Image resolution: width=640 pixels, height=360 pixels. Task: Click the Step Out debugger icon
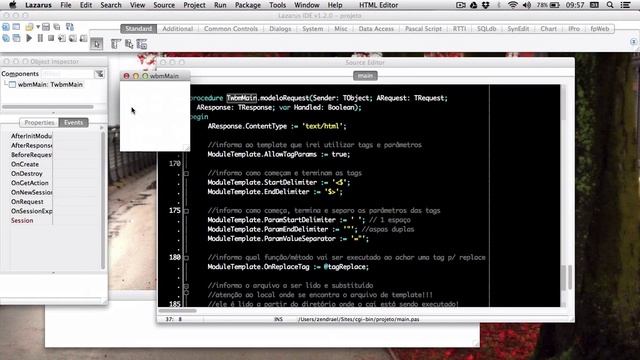83,38
